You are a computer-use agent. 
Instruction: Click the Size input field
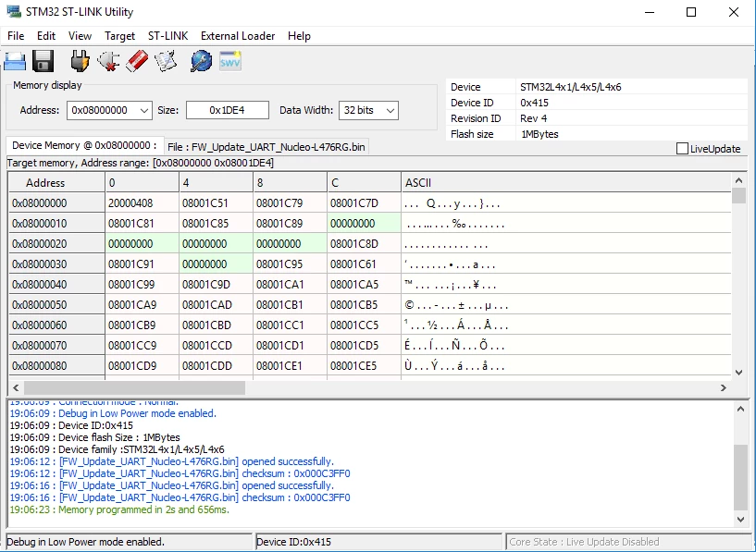227,110
